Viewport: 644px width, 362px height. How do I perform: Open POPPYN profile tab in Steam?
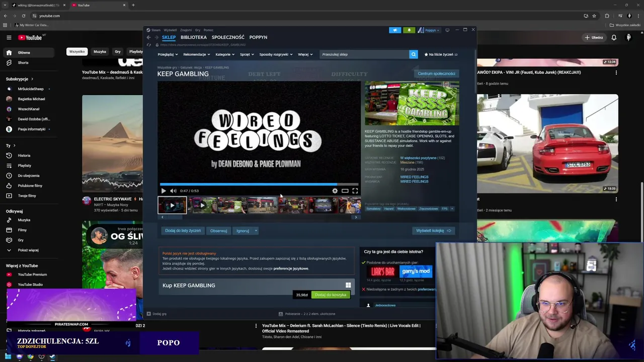(258, 37)
